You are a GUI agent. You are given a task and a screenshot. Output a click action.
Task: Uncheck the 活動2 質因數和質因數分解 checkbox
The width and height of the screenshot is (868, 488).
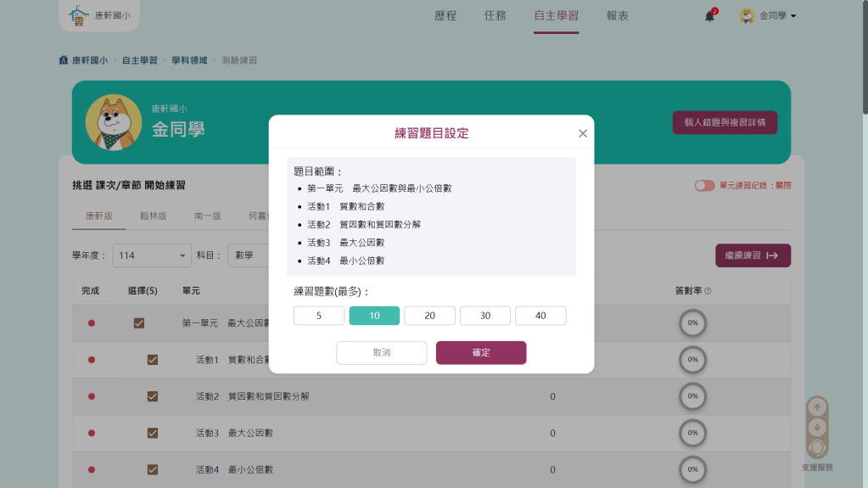[x=152, y=396]
